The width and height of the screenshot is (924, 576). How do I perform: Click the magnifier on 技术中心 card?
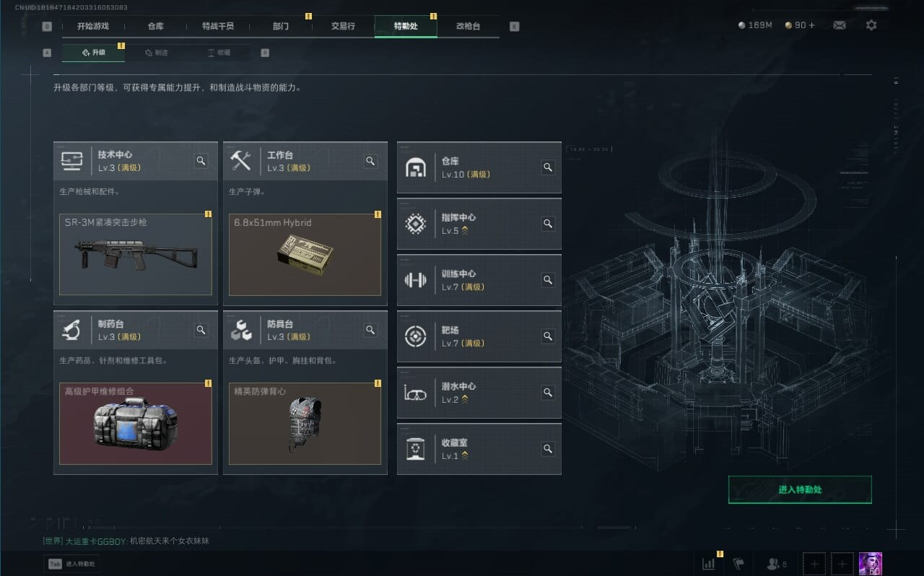(x=201, y=161)
